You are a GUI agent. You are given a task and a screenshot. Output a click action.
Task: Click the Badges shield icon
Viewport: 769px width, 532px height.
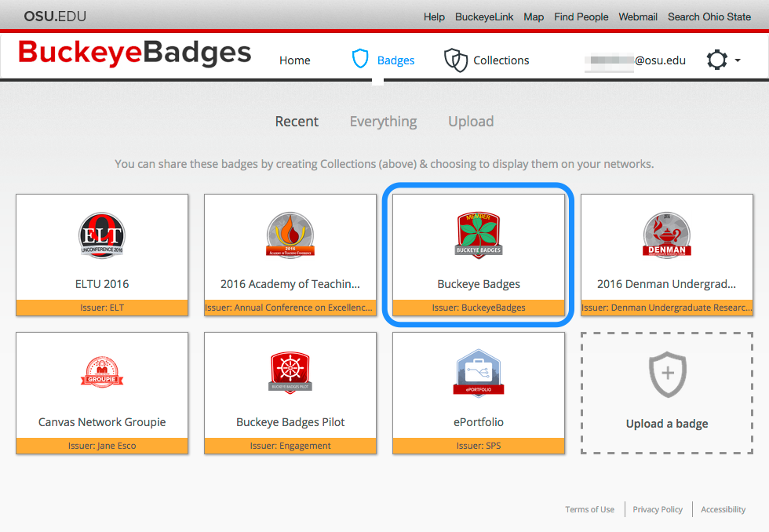(x=360, y=59)
